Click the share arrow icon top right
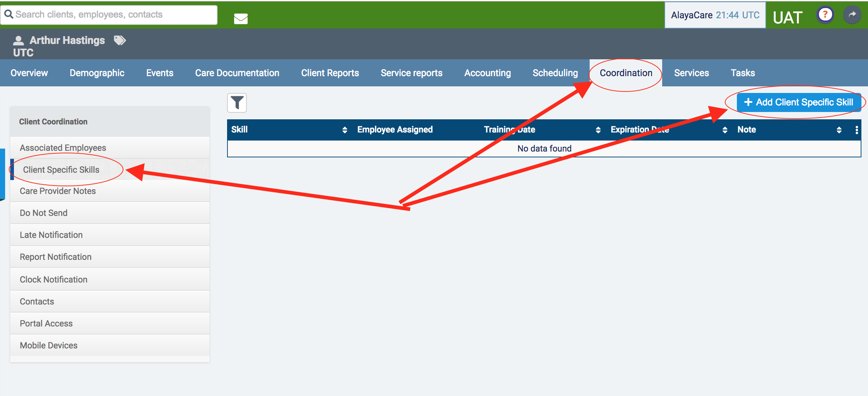Image resolution: width=868 pixels, height=396 pixels. 852,15
